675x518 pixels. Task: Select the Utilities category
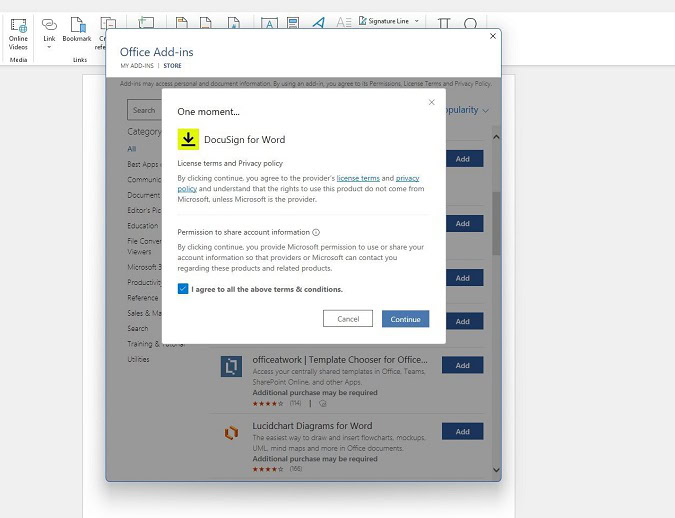pos(138,359)
